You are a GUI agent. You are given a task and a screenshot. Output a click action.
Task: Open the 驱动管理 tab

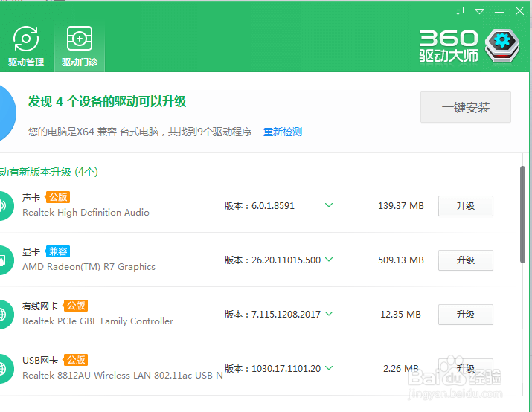[26, 47]
